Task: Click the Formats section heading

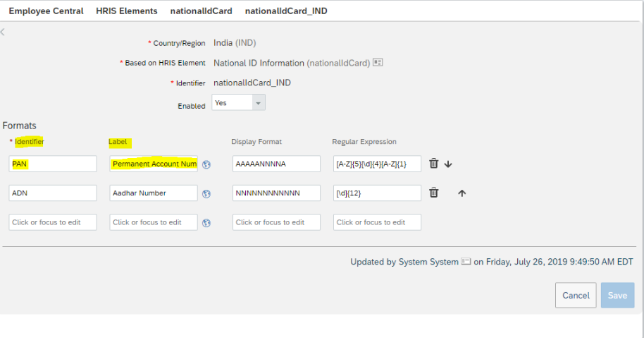Action: tap(19, 126)
